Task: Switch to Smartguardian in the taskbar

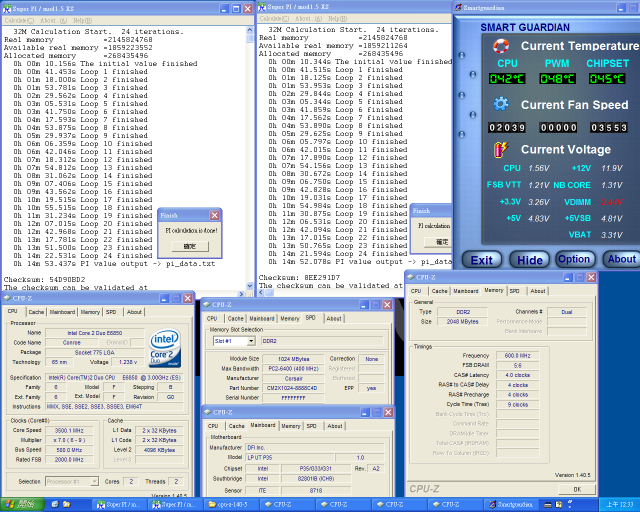Action: [511, 505]
